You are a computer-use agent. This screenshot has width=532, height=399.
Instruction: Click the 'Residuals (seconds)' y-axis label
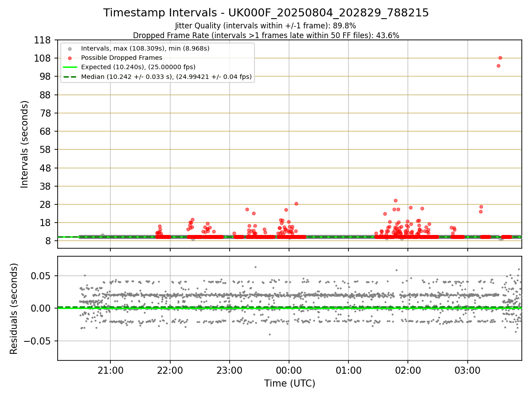pos(14,309)
